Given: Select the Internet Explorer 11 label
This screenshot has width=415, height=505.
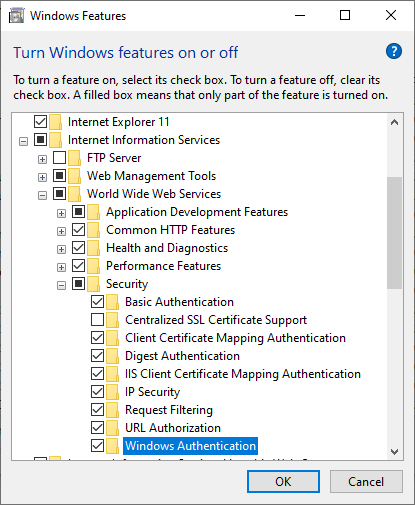Looking at the screenshot, I should (119, 122).
